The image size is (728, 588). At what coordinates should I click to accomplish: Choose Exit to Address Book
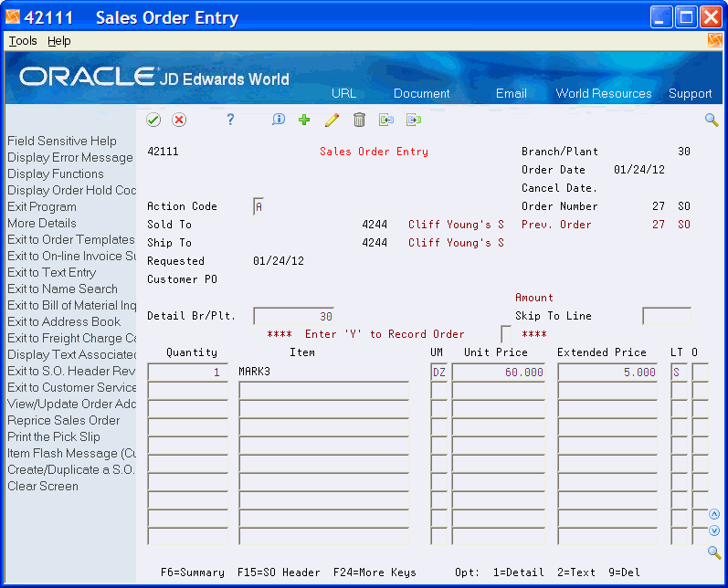[x=64, y=321]
